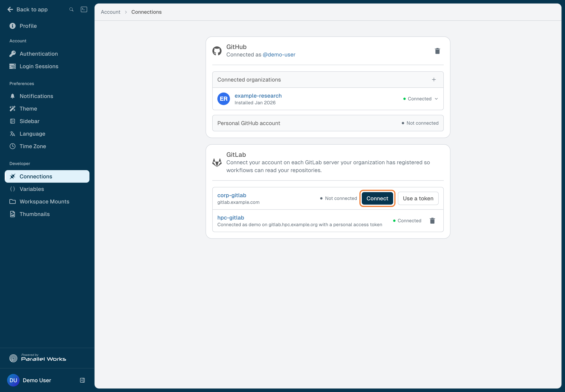The image size is (565, 392).
Task: Click the Back to app arrow icon
Action: tap(10, 10)
